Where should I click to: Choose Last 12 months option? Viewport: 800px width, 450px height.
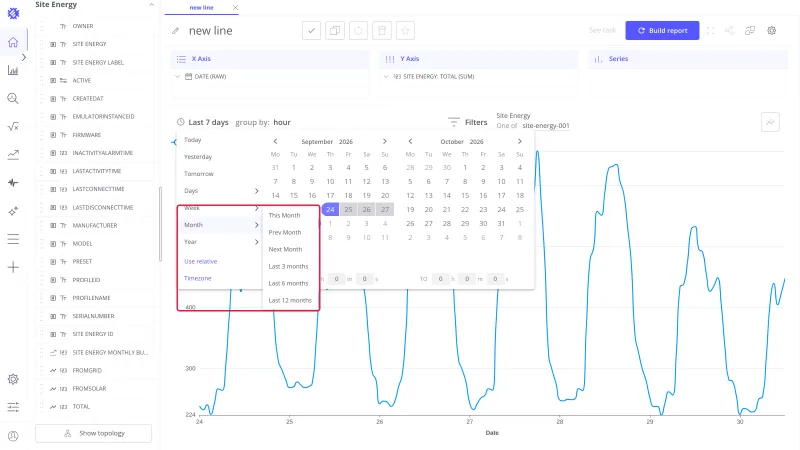pyautogui.click(x=290, y=301)
